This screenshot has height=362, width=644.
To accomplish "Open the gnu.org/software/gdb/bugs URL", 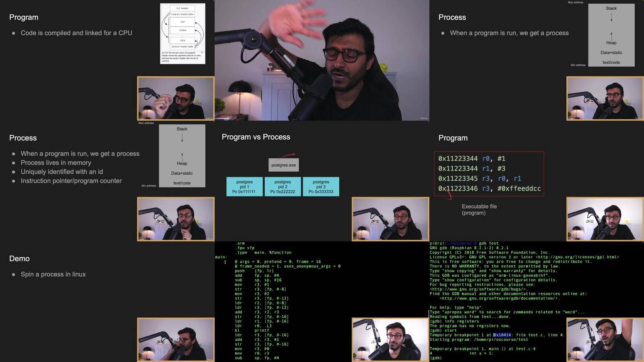I will tap(478, 289).
